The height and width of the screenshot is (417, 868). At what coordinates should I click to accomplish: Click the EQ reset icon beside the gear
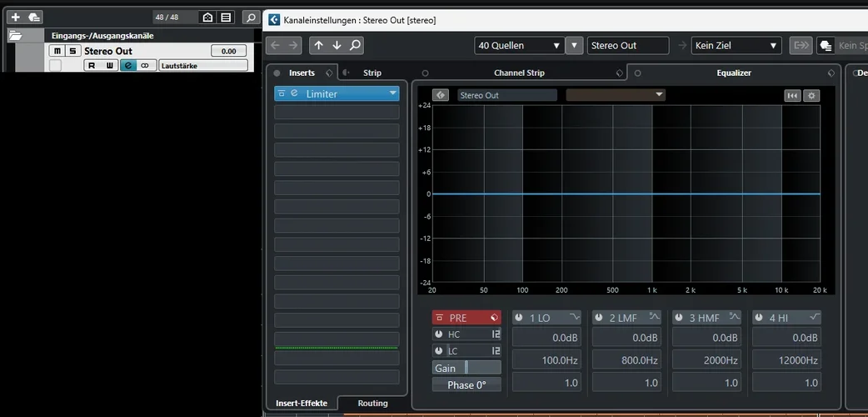792,95
